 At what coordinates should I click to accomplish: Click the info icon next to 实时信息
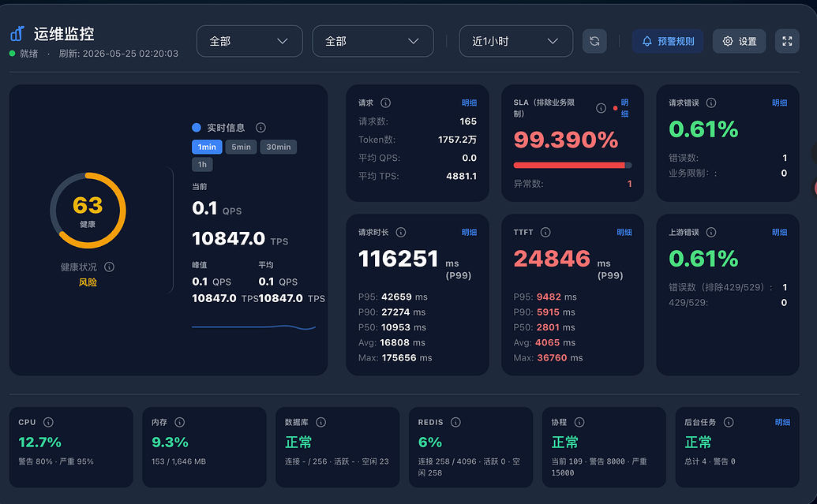[x=261, y=128]
